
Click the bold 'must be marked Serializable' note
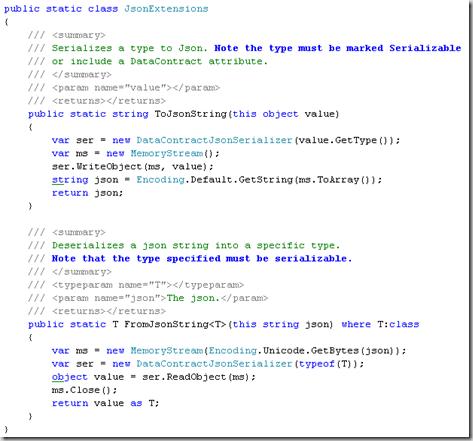(379, 48)
